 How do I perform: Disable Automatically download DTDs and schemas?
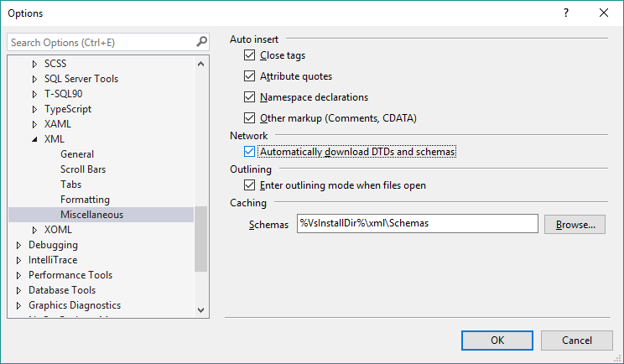[x=249, y=153]
